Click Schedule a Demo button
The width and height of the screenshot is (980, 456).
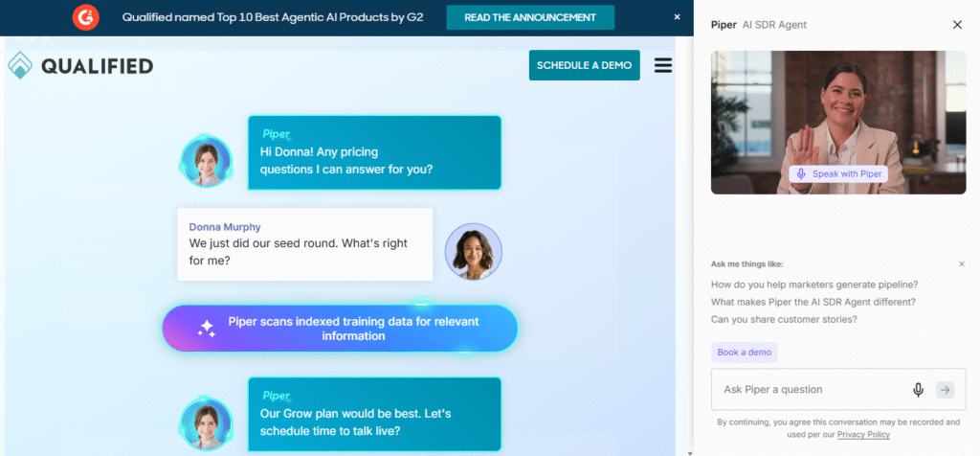[x=584, y=65]
